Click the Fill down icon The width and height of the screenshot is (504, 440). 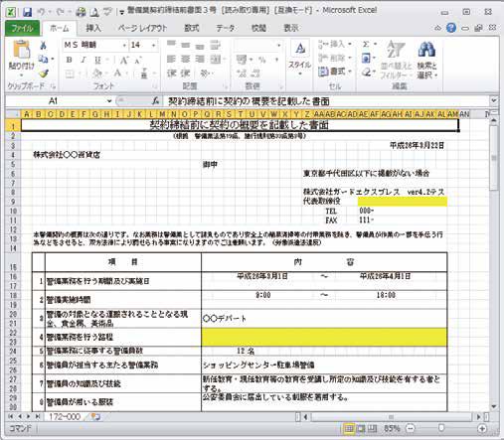click(366, 59)
